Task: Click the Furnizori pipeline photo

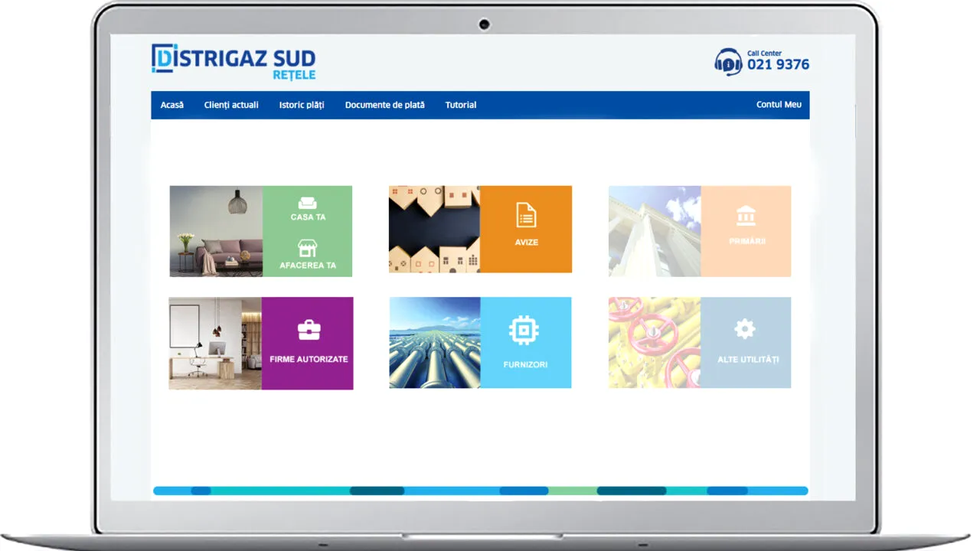Action: 433,342
